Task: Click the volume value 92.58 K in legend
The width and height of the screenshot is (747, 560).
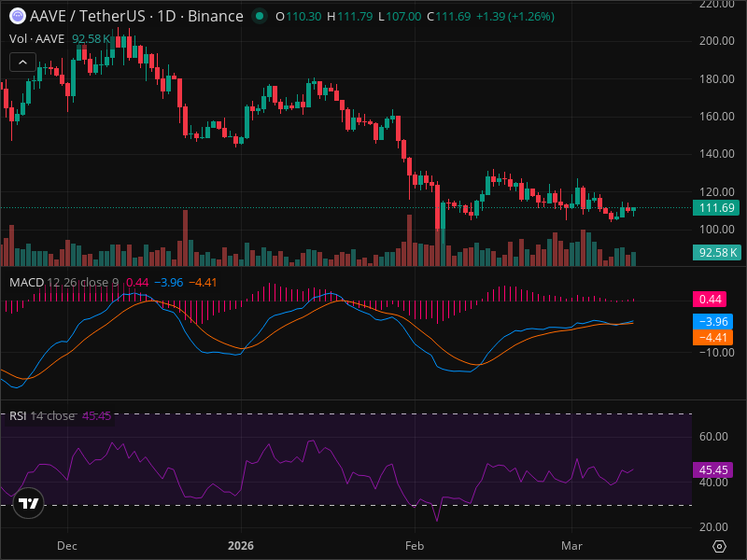Action: click(92, 38)
